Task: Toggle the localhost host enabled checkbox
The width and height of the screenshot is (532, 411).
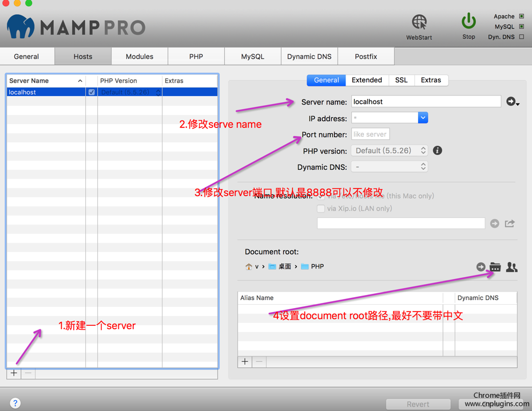Action: point(92,92)
